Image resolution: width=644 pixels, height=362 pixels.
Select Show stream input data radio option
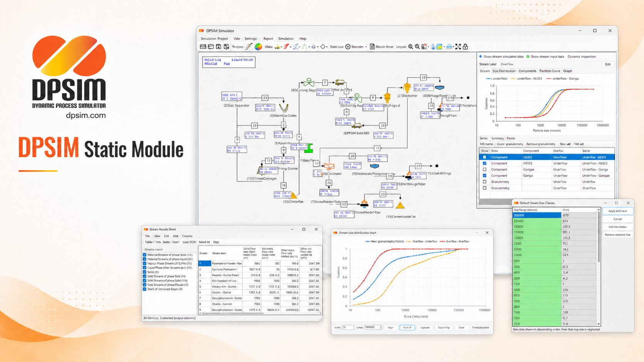coord(528,57)
